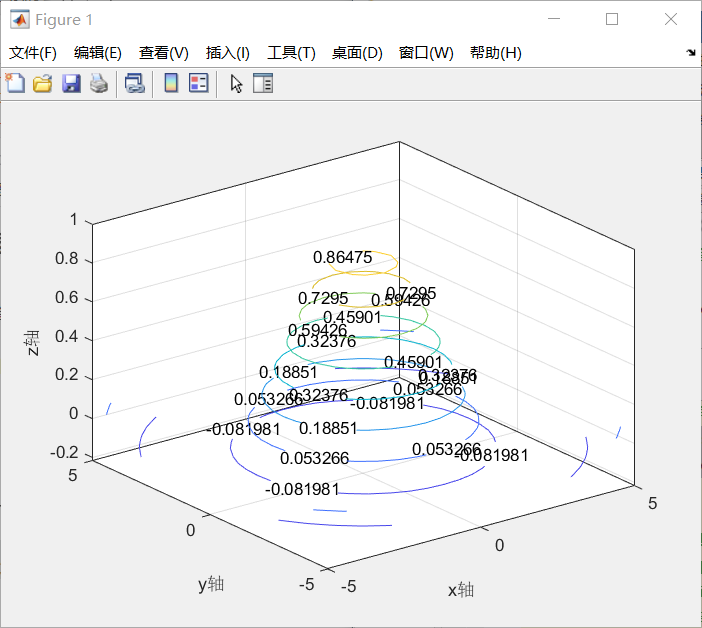This screenshot has height=628, width=702.
Task: Close the Figure 1 window
Action: pos(671,19)
